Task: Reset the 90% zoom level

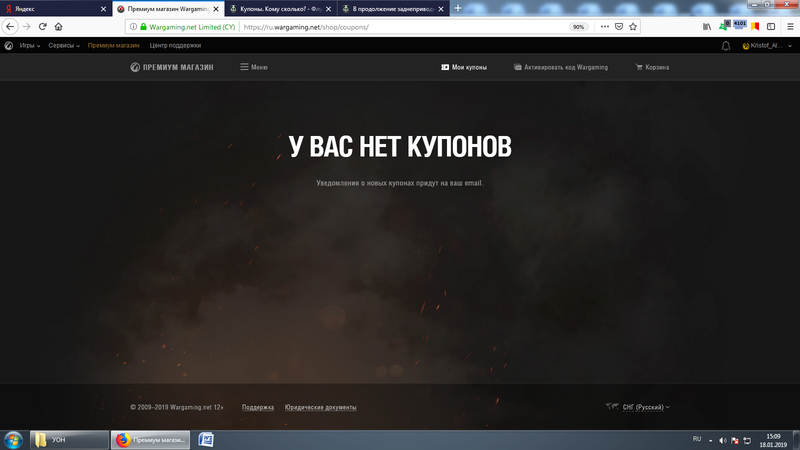Action: click(x=578, y=27)
